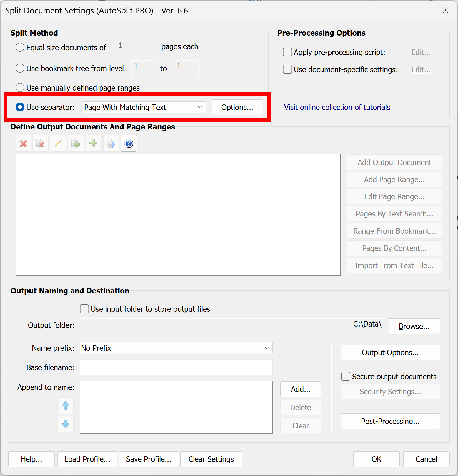Check Secure output documents
Screen dimensions: 458x476
coord(346,376)
